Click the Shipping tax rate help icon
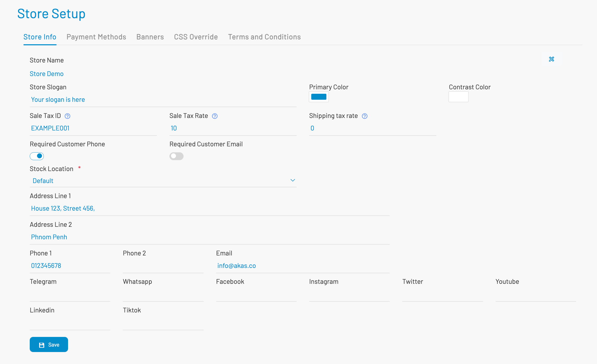The width and height of the screenshot is (597, 364). [x=364, y=116]
